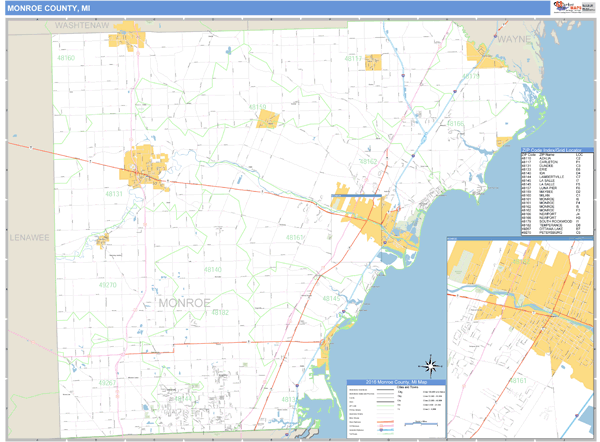Click the ZIP code 48160 label
Image resolution: width=600 pixels, height=442 pixels.
point(67,59)
